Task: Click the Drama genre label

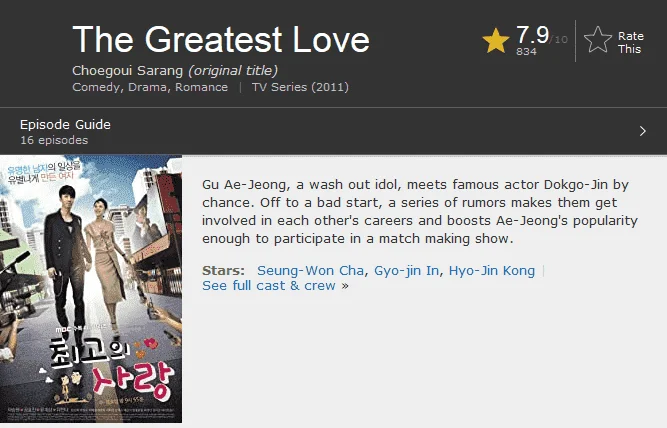Action: [x=148, y=87]
